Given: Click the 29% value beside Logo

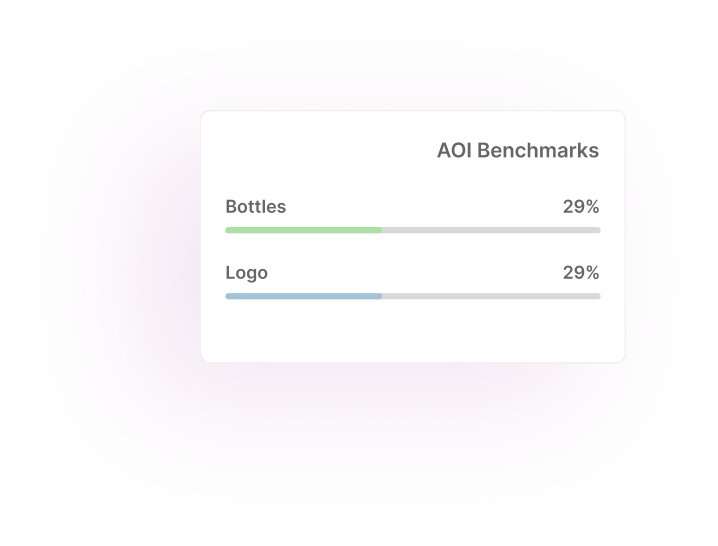Looking at the screenshot, I should [581, 273].
